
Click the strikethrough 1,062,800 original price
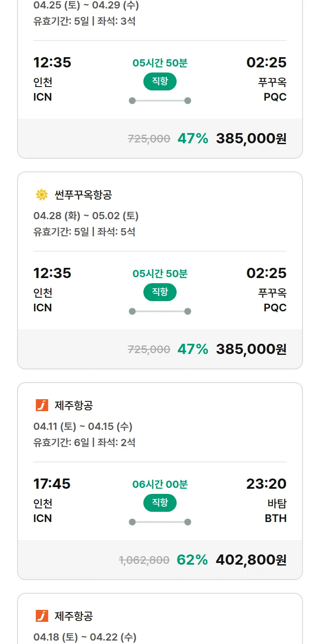click(144, 560)
